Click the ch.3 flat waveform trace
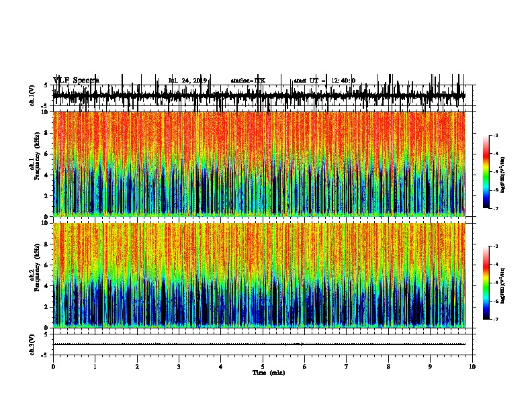The width and height of the screenshot is (532, 411). (259, 345)
